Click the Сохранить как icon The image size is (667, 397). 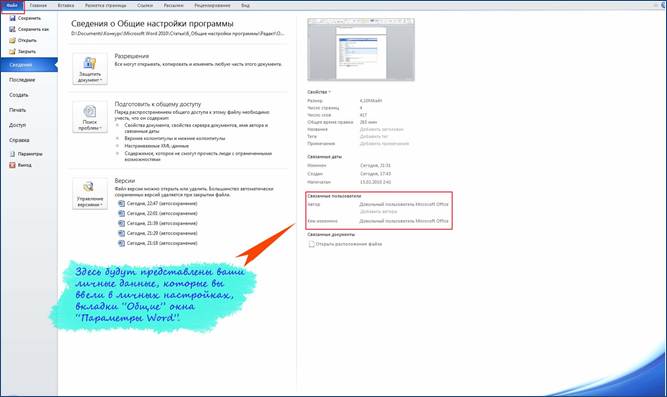coord(12,29)
